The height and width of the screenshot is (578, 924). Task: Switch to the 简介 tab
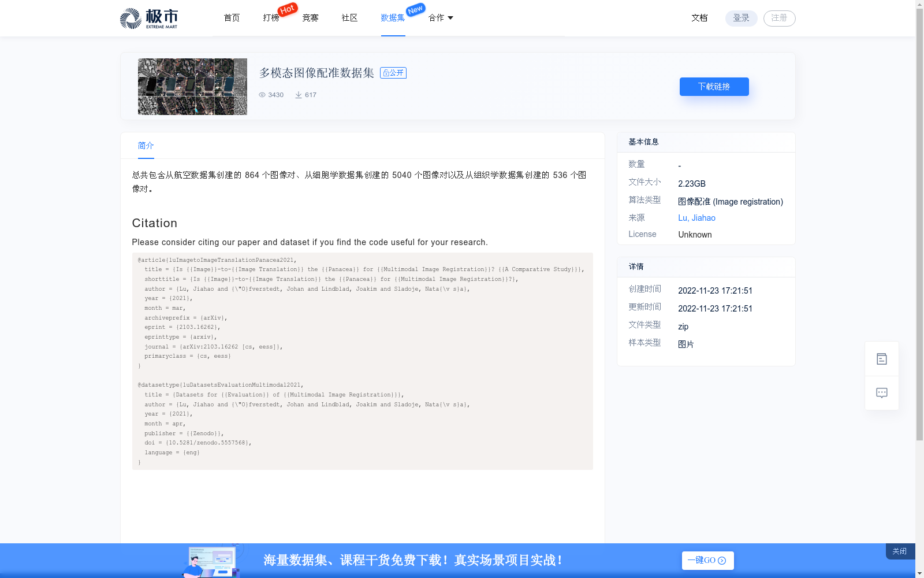pyautogui.click(x=146, y=146)
